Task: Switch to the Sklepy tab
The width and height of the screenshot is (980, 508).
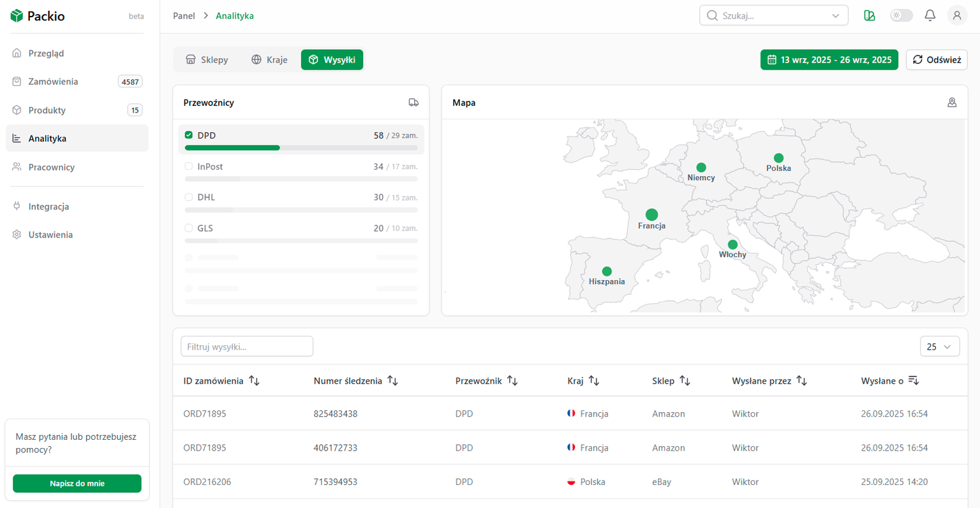Action: [x=207, y=60]
